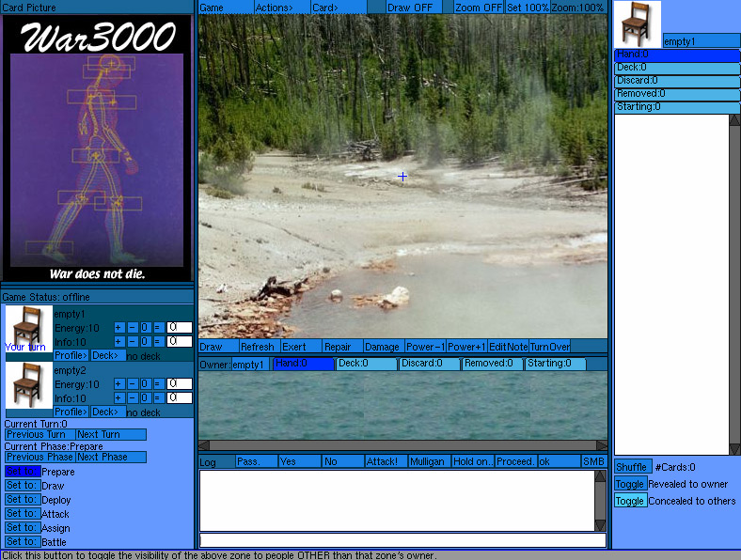Open the empty1 Deck menu
Viewport: 741px width, 560px height.
coord(108,355)
